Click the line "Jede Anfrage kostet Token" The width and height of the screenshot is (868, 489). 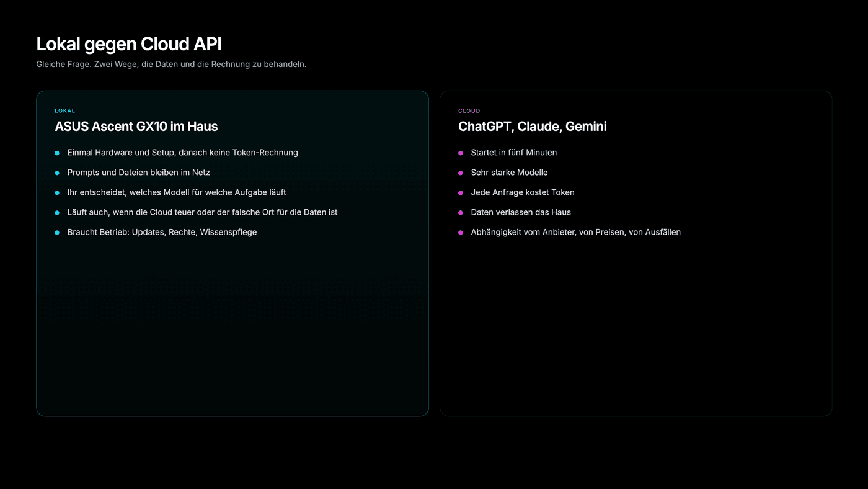coord(523,192)
